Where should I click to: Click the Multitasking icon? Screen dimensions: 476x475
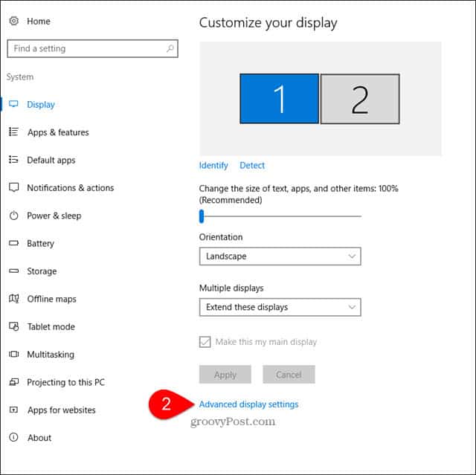point(13,354)
